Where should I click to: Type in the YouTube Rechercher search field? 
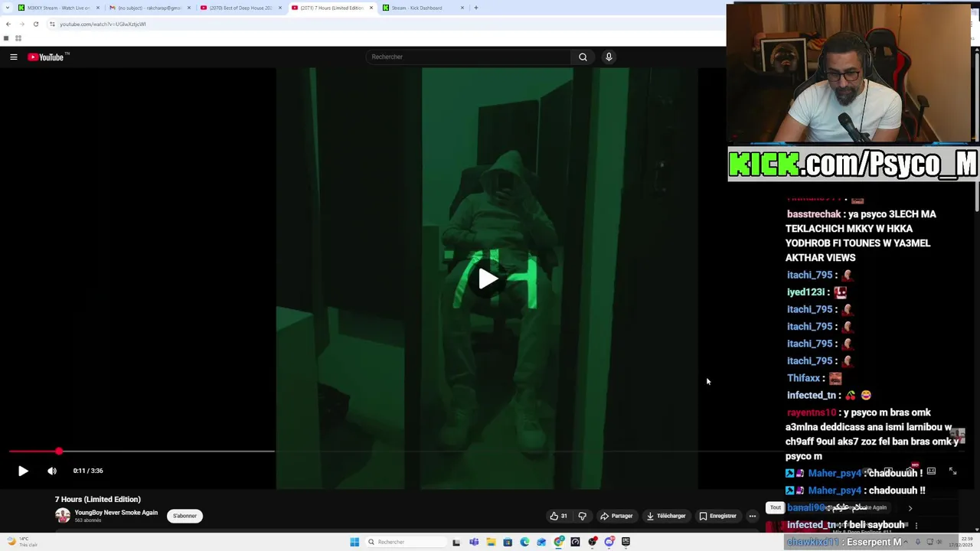(469, 57)
